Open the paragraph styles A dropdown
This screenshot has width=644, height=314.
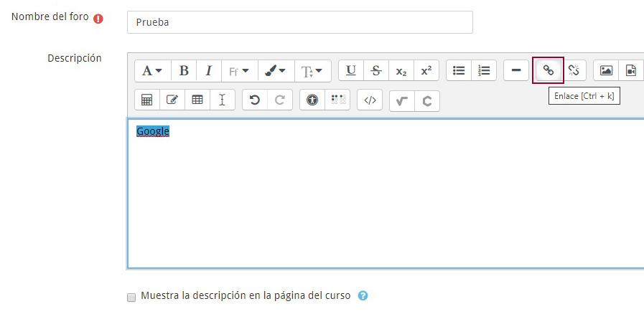[153, 71]
